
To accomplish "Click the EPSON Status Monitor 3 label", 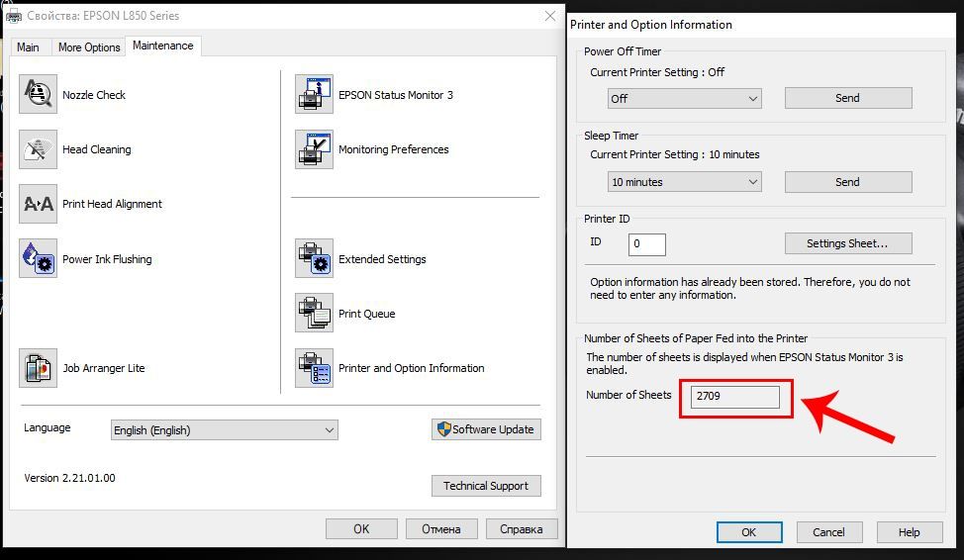I will [x=396, y=95].
